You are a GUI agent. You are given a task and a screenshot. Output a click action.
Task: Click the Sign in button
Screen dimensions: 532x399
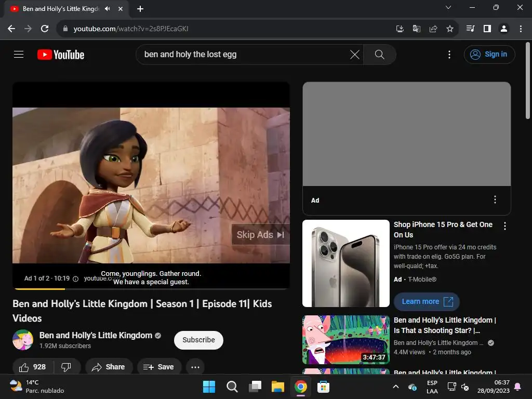pos(489,54)
